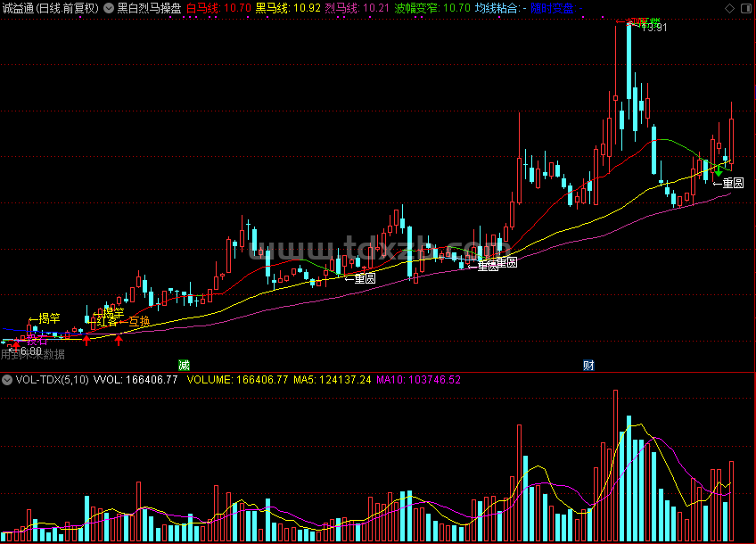
Task: Select the 均线粘合 readout
Action: [500, 8]
